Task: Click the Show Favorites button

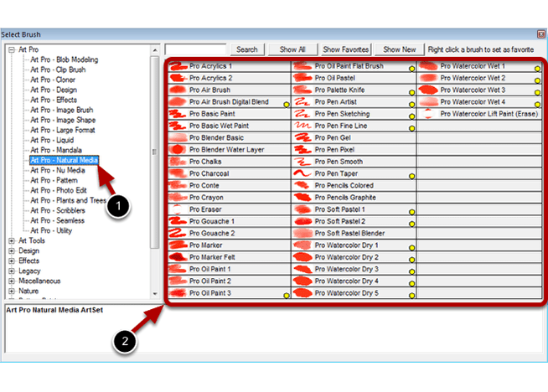Action: (346, 49)
